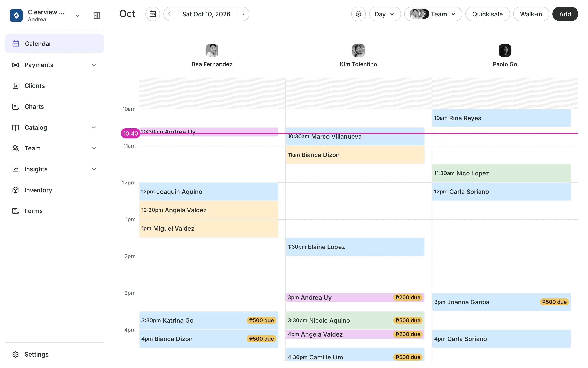Click the Clients sidebar icon
Viewport: 588px width, 368px height.
(x=16, y=86)
